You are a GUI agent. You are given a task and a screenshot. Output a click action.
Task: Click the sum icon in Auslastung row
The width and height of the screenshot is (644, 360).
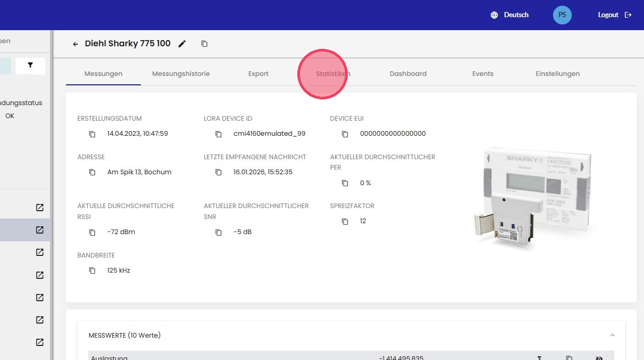pos(540,358)
